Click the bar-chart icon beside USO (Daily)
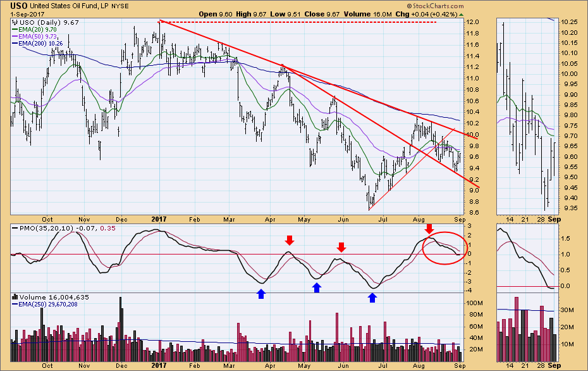This screenshot has height=371, width=588. pos(16,23)
